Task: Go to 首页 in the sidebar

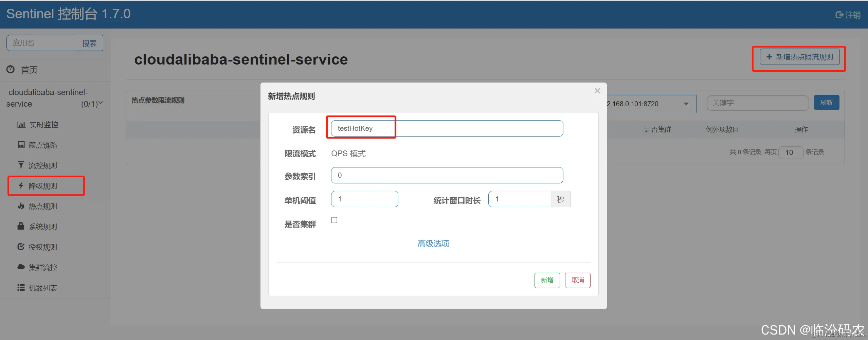Action: 29,70
